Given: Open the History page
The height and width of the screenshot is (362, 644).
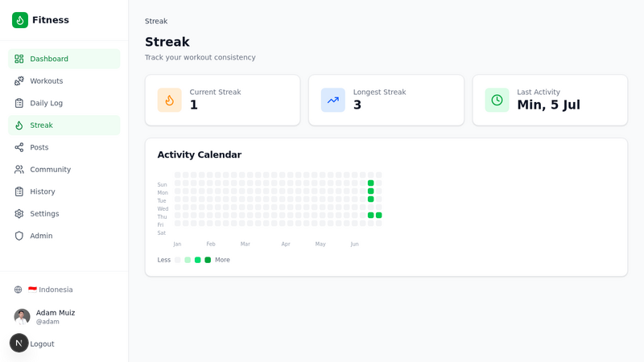Looking at the screenshot, I should pyautogui.click(x=64, y=191).
